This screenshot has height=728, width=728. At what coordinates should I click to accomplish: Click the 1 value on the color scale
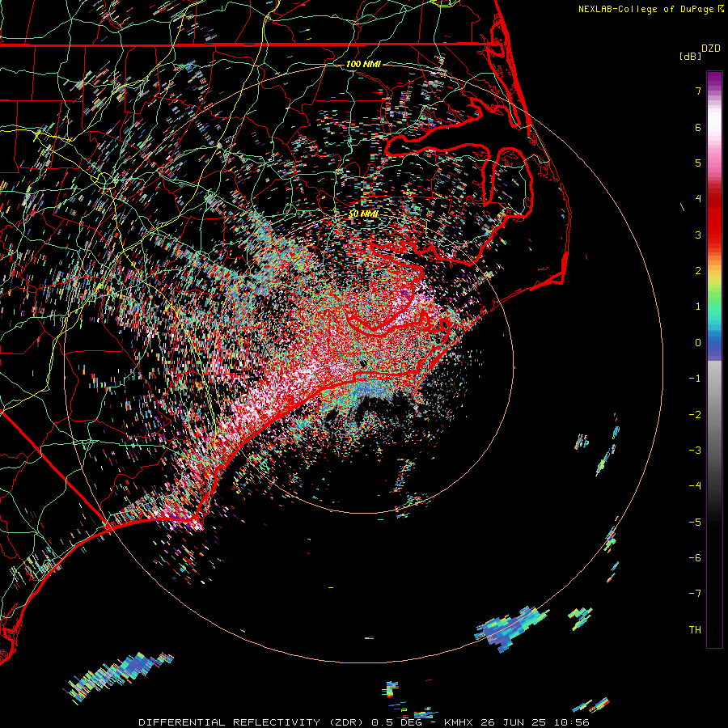point(698,307)
